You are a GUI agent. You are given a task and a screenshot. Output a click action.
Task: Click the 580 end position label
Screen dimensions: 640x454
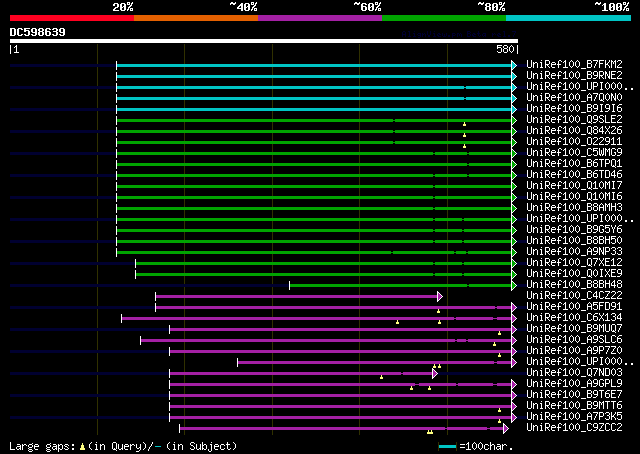tap(505, 49)
